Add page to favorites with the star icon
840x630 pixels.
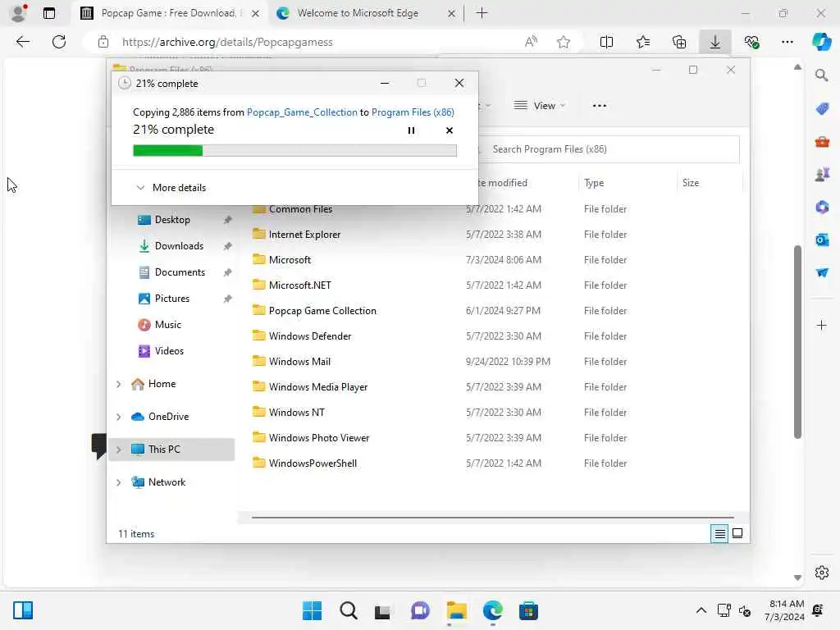point(563,42)
